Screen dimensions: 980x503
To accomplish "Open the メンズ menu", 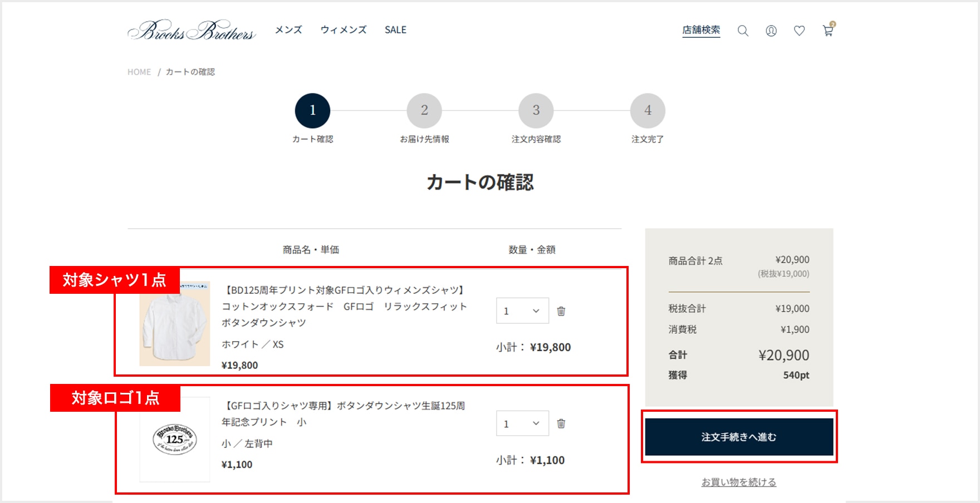I will (x=288, y=30).
